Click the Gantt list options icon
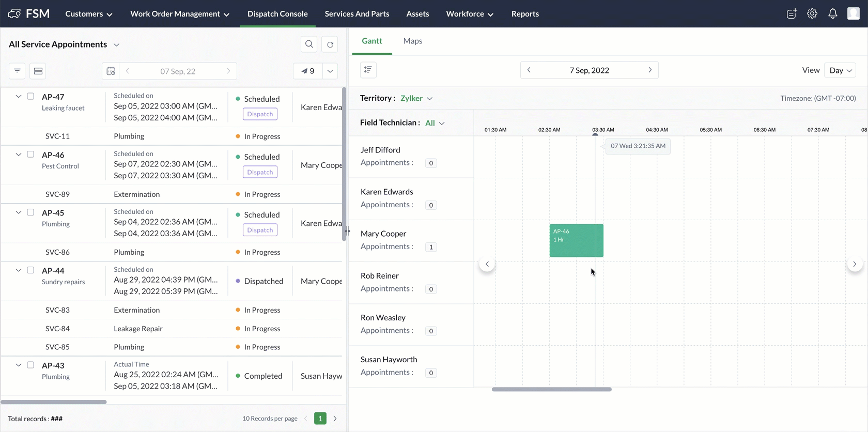868x432 pixels. [368, 70]
